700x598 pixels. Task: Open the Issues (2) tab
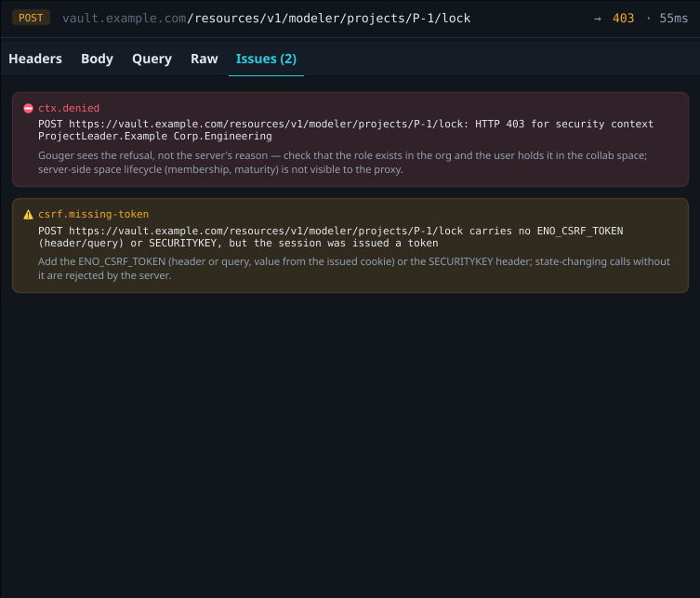[266, 59]
